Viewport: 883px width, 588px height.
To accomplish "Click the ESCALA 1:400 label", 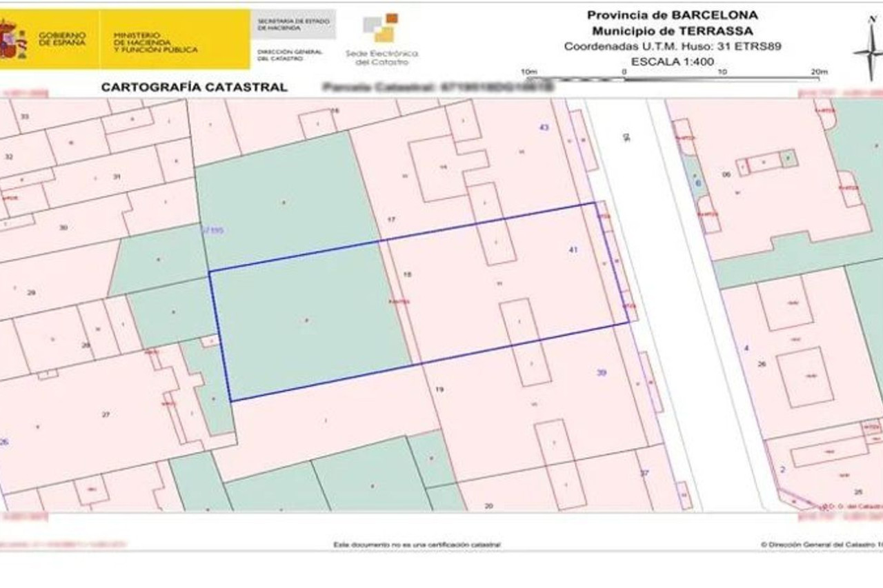I will tap(672, 62).
